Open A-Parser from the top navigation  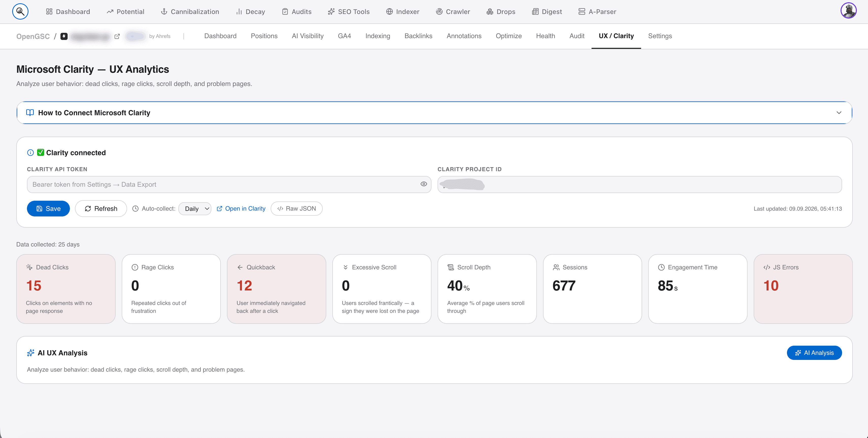pyautogui.click(x=597, y=12)
